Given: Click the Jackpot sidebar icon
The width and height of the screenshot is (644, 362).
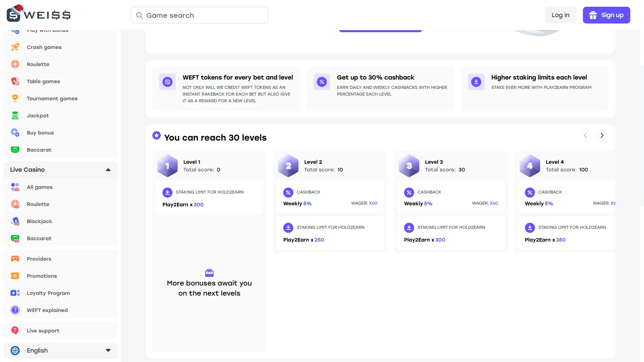Looking at the screenshot, I should 15,116.
